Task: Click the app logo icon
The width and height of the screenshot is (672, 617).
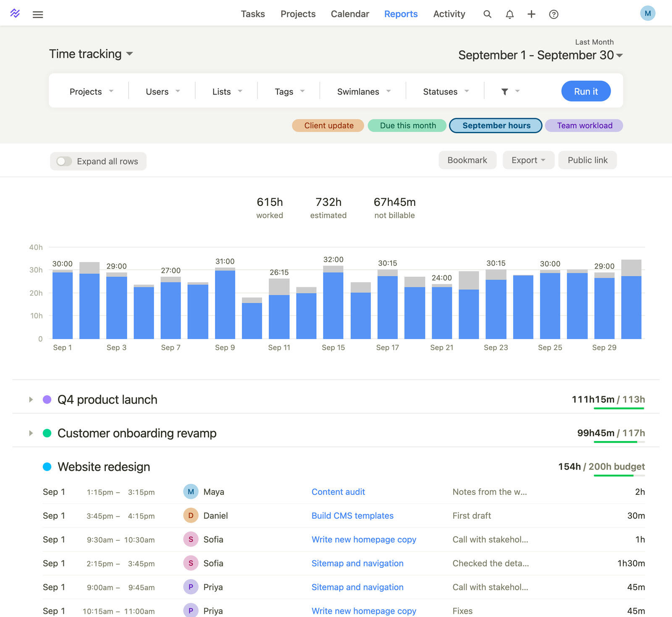Action: 15,13
